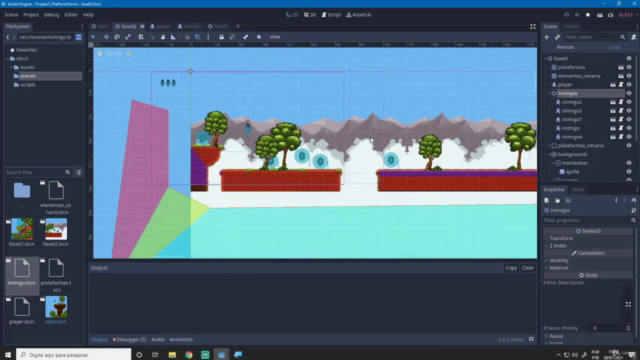Image resolution: width=640 pixels, height=360 pixels.
Task: Click the Filter nodes search field
Action: pos(595,37)
